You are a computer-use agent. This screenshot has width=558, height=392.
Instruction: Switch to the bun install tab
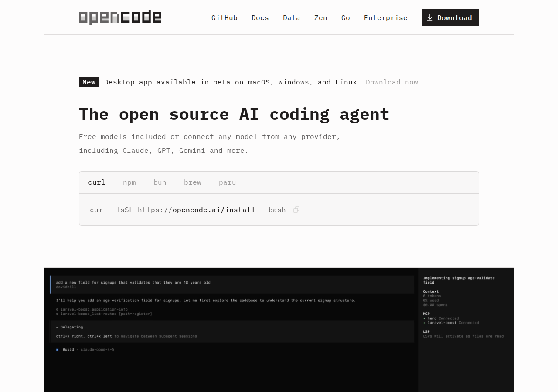160,182
